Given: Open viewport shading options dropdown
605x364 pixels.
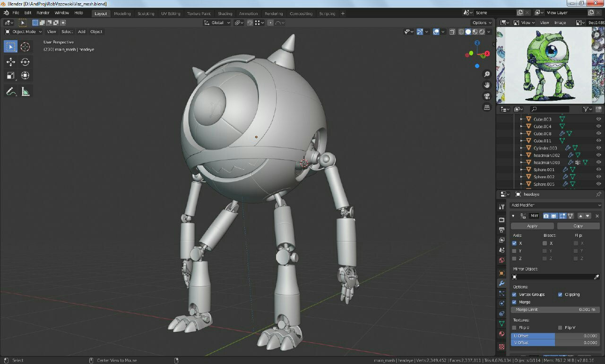Looking at the screenshot, I should coord(489,32).
